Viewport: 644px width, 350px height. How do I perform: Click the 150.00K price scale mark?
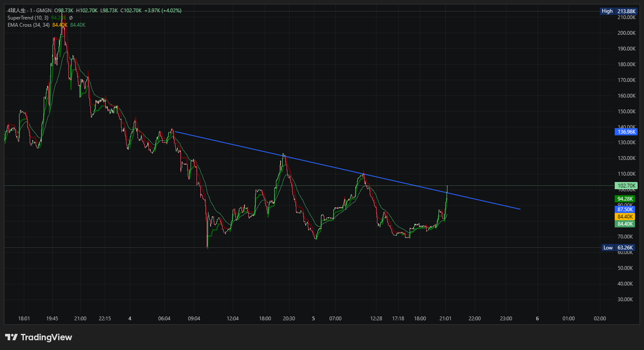pos(627,111)
